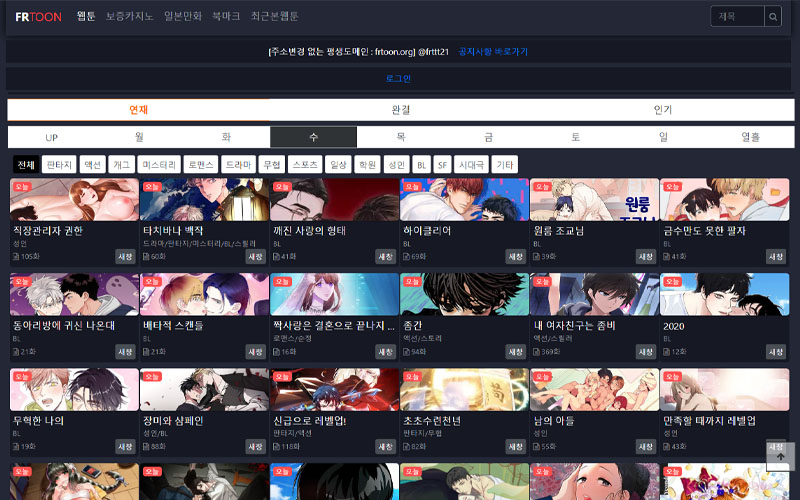Select the 열흘 day tab
The height and width of the screenshot is (500, 800).
pos(751,137)
